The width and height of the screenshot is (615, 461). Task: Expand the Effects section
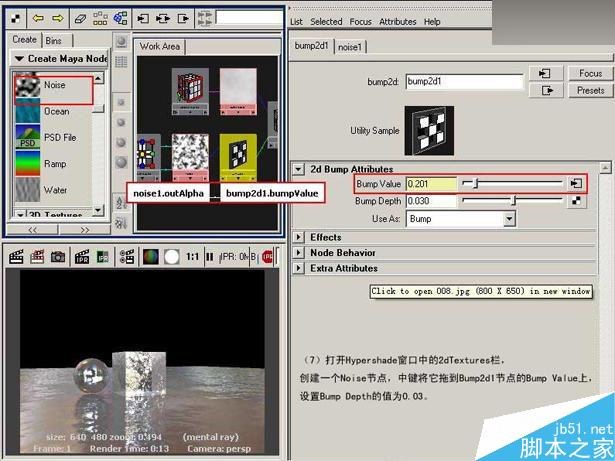point(298,237)
